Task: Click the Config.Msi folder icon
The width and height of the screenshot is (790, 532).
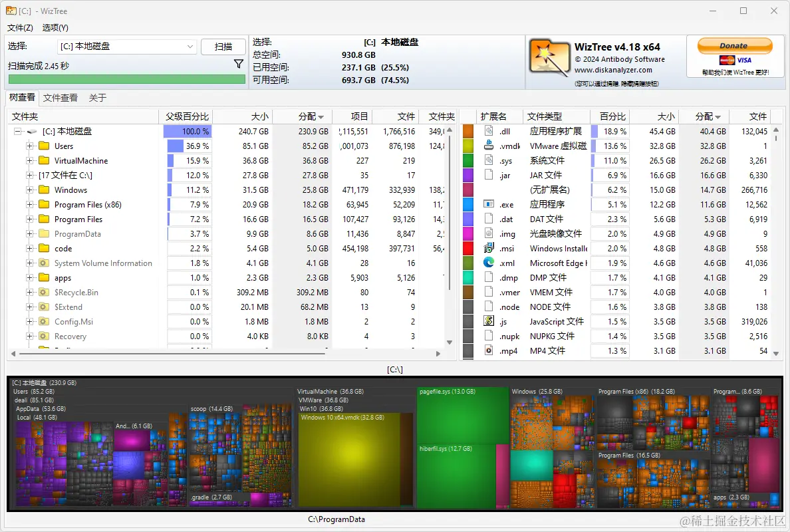Action: tap(45, 321)
